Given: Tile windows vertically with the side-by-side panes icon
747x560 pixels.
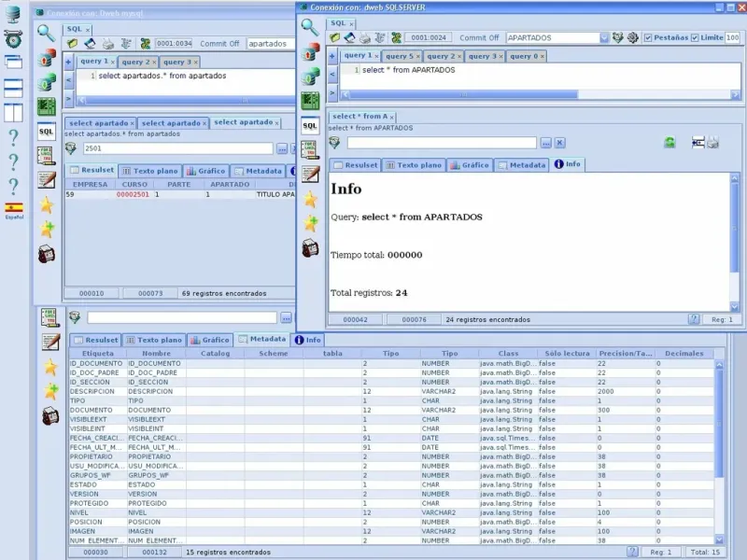Looking at the screenshot, I should (13, 112).
